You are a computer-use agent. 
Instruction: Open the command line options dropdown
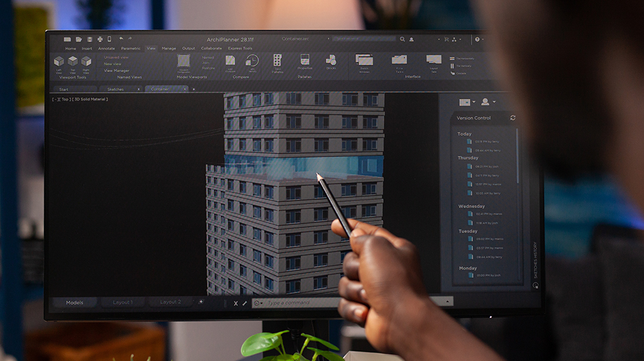258,303
